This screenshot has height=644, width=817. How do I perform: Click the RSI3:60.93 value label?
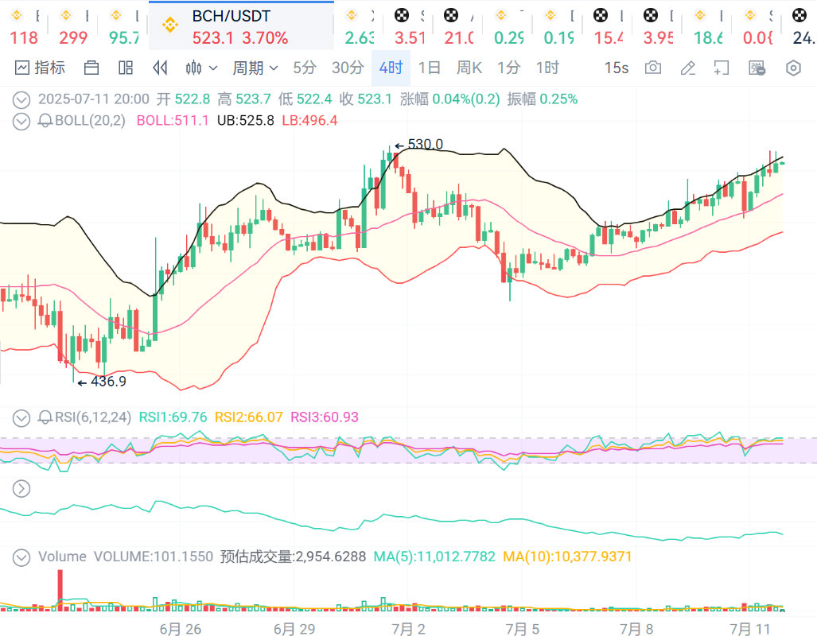tap(325, 417)
